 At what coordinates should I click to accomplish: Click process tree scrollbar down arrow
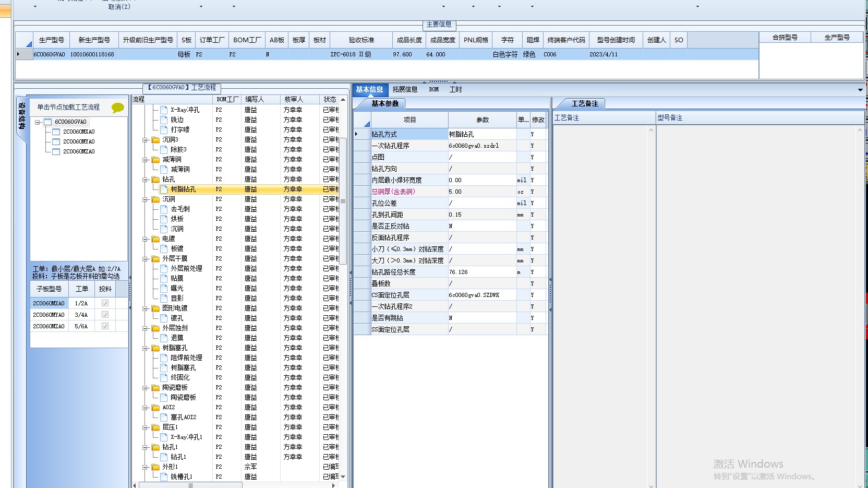click(x=343, y=477)
